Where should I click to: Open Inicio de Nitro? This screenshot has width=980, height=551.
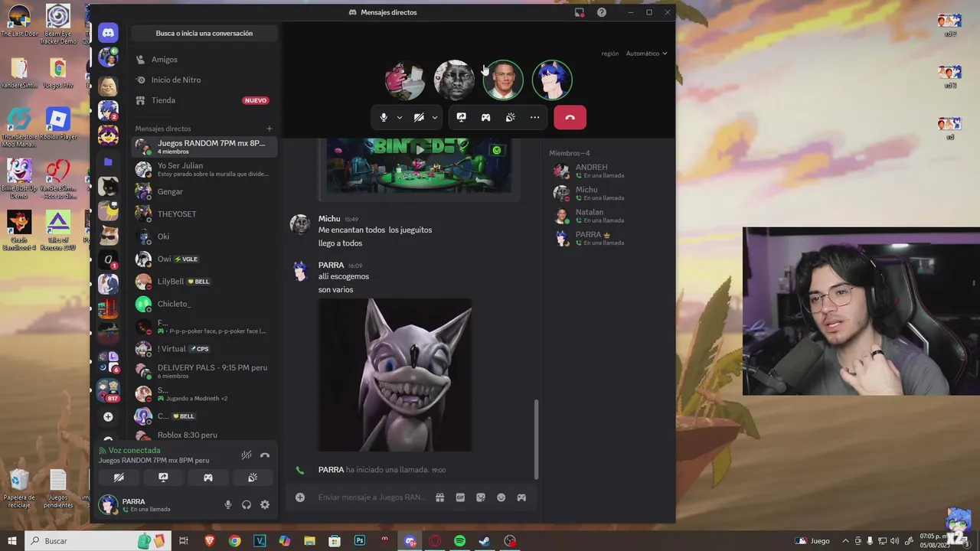(204, 80)
